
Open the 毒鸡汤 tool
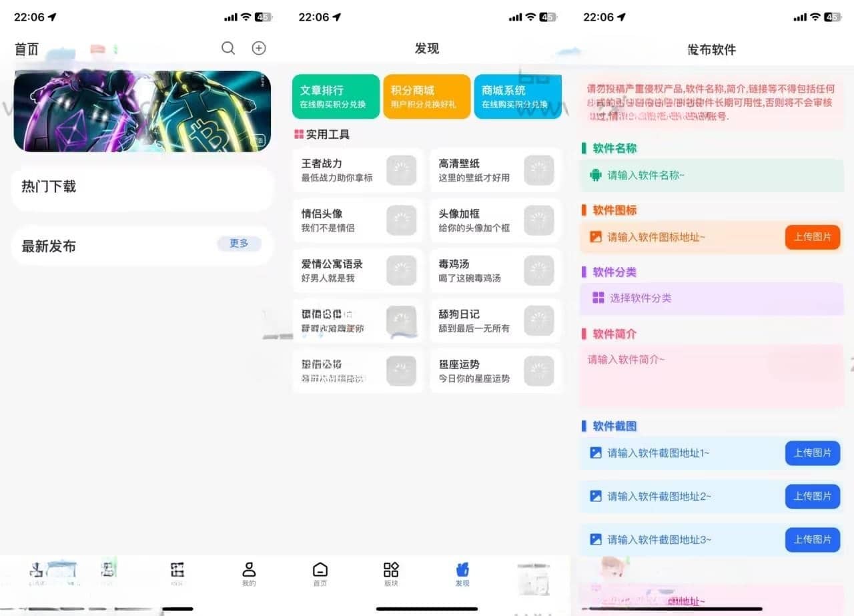495,271
